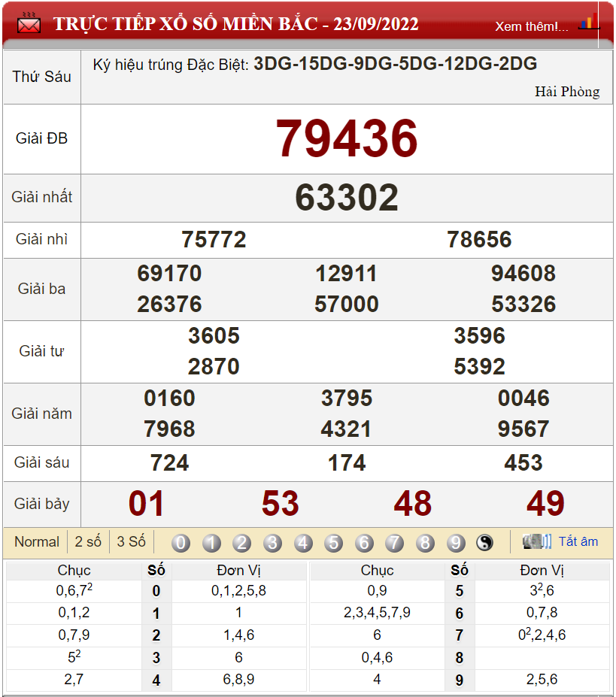Click fifth prize number 9567
The width and height of the screenshot is (616, 697).
[523, 429]
